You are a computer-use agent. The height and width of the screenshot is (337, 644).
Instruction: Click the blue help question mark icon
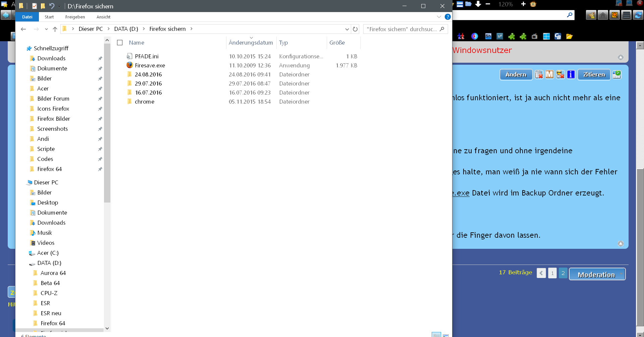click(447, 17)
